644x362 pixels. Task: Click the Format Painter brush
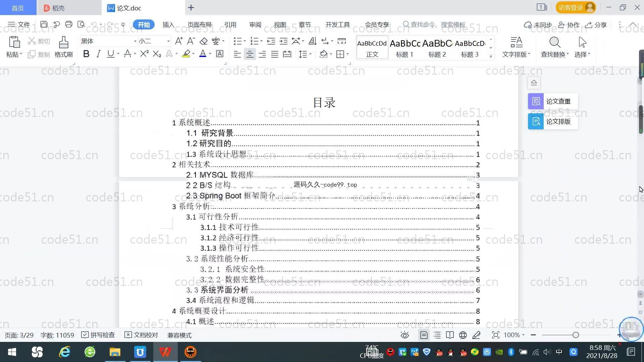pyautogui.click(x=63, y=47)
